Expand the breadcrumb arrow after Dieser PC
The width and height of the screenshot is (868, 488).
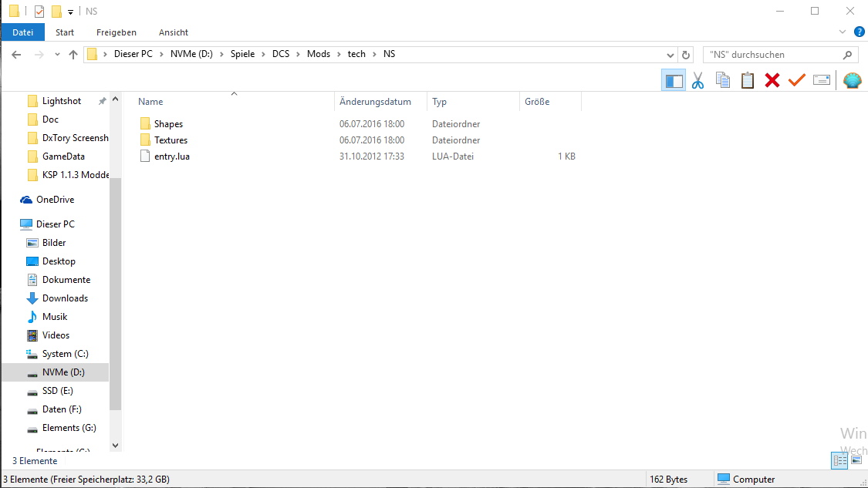pos(162,54)
